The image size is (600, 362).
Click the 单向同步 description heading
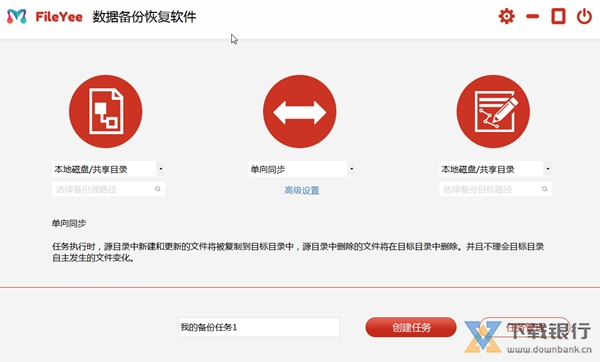pyautogui.click(x=69, y=223)
